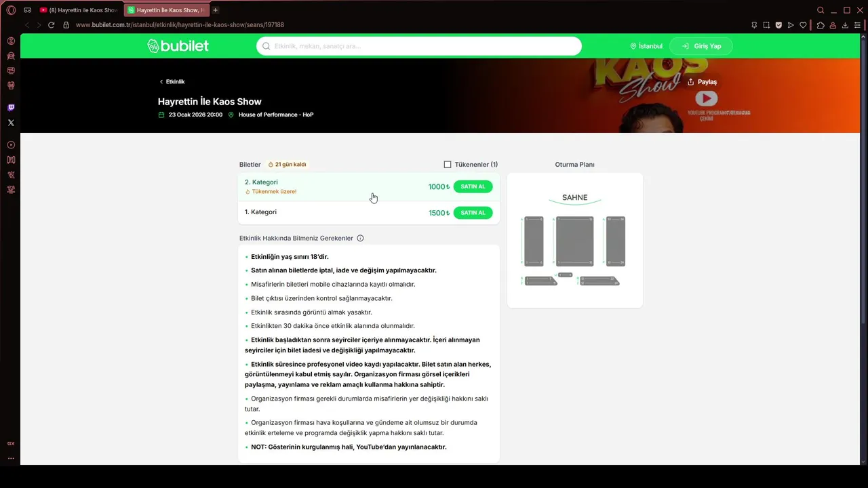868x488 pixels.
Task: Open ad blocker shield icon
Action: click(778, 25)
